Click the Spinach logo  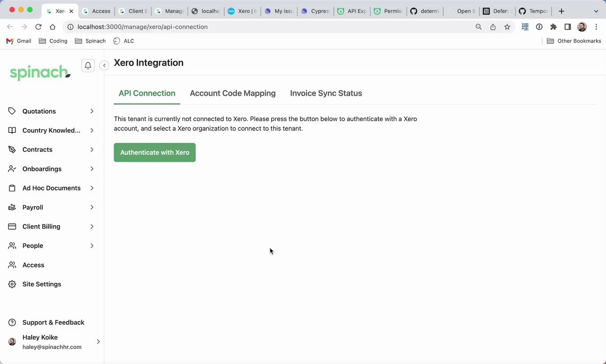coord(40,73)
